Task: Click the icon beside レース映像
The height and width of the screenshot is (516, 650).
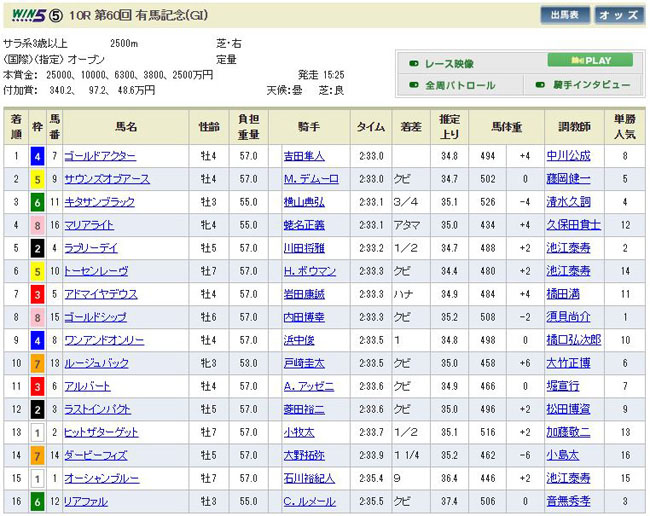Action: click(x=414, y=62)
